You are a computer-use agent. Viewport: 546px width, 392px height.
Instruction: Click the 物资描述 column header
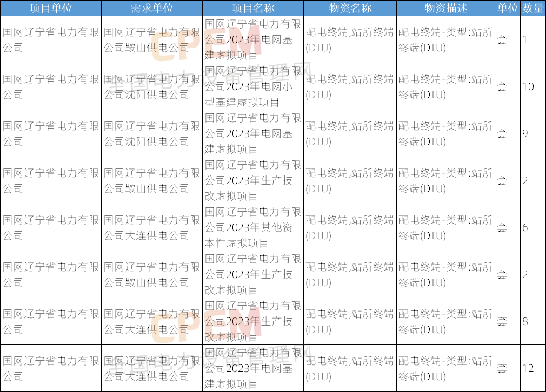(x=445, y=8)
